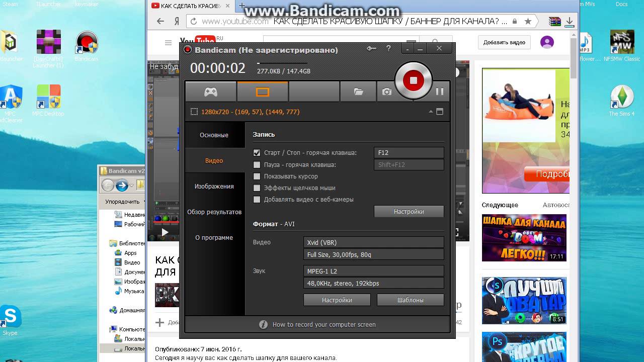Select the screen rectangle recording mode
Viewport: 644px width, 362px height.
point(263,92)
